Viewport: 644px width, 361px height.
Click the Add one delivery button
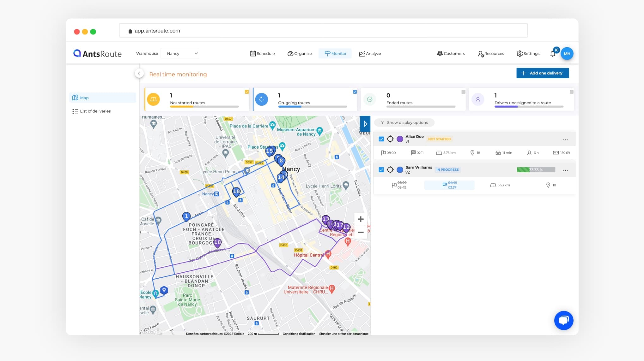[x=543, y=73]
